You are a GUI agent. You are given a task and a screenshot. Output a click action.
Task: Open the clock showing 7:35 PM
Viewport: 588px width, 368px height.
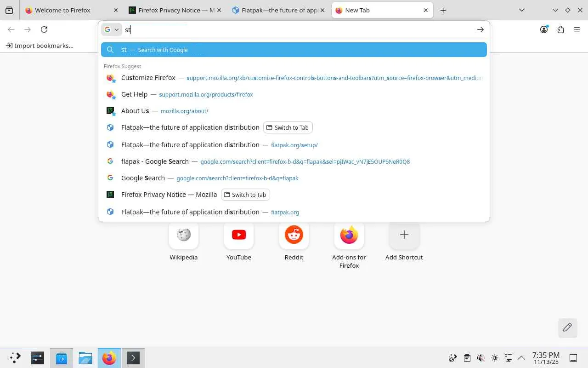[546, 358]
